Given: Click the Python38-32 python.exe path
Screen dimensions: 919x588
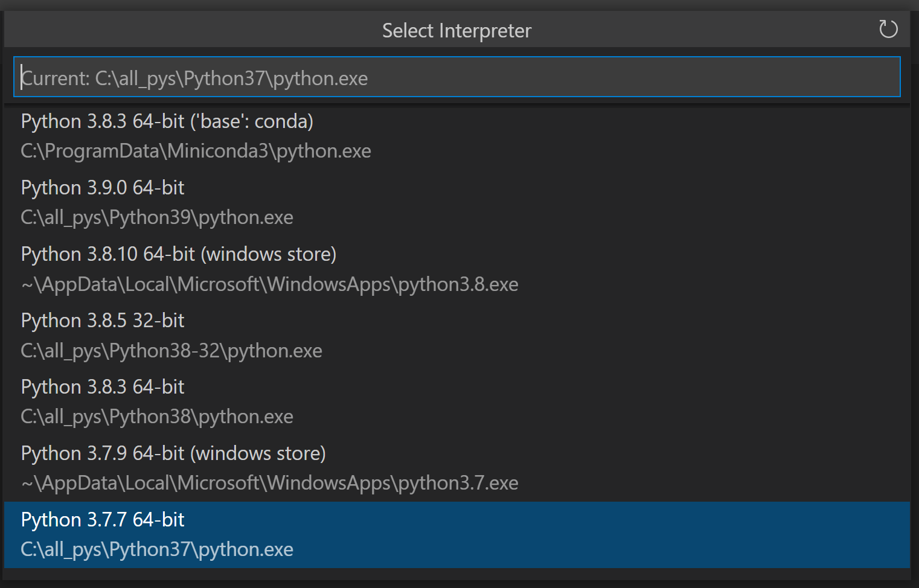Looking at the screenshot, I should (x=171, y=351).
